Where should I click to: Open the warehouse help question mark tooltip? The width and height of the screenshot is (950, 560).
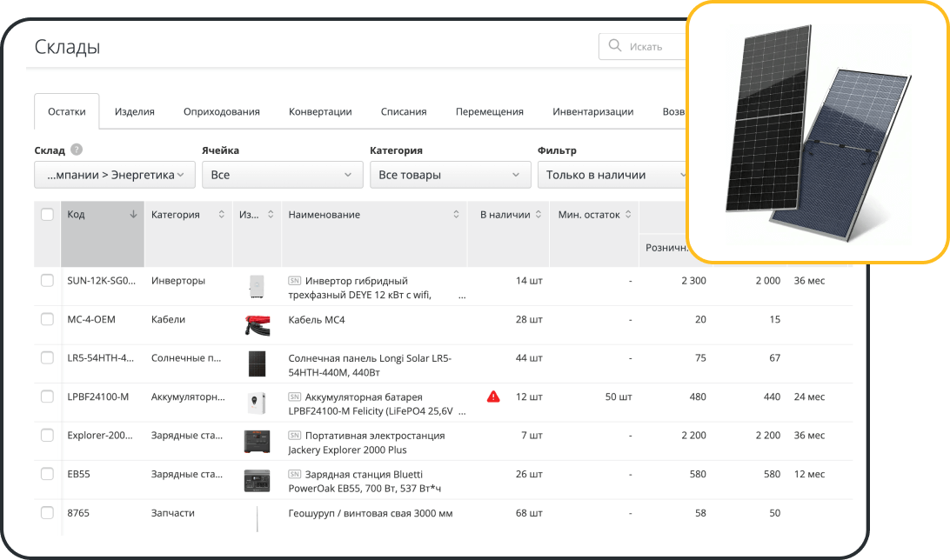pos(75,150)
